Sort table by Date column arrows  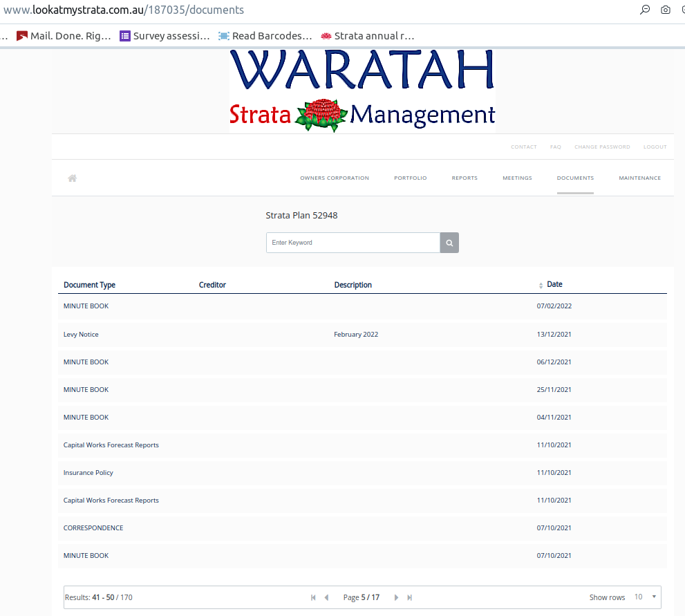[x=541, y=285]
